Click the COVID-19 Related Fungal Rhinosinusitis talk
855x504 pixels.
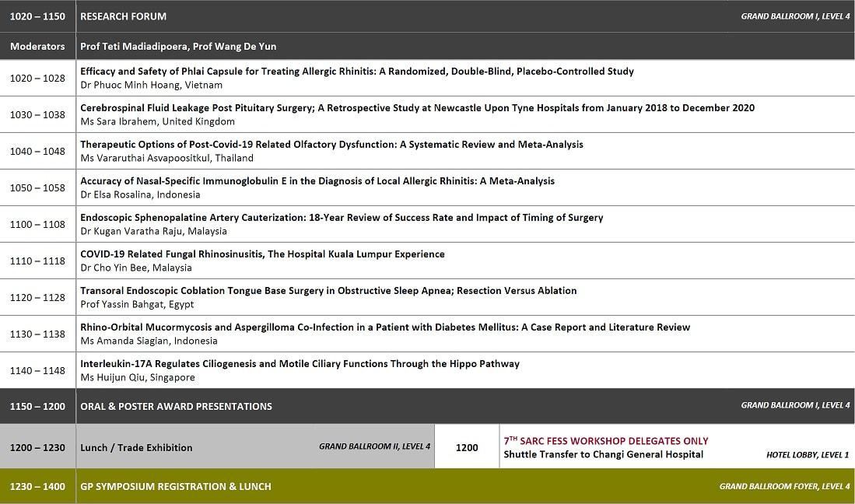(x=262, y=254)
